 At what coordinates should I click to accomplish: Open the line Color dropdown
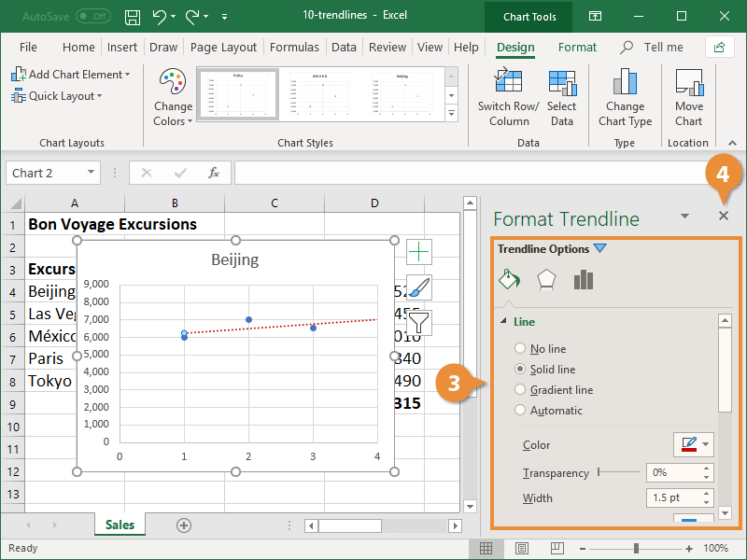click(693, 445)
